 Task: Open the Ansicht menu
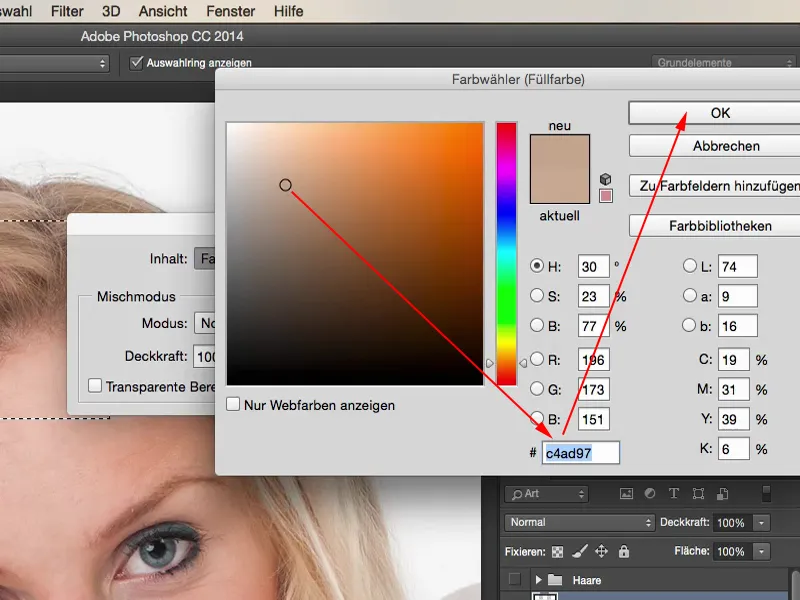[x=163, y=11]
